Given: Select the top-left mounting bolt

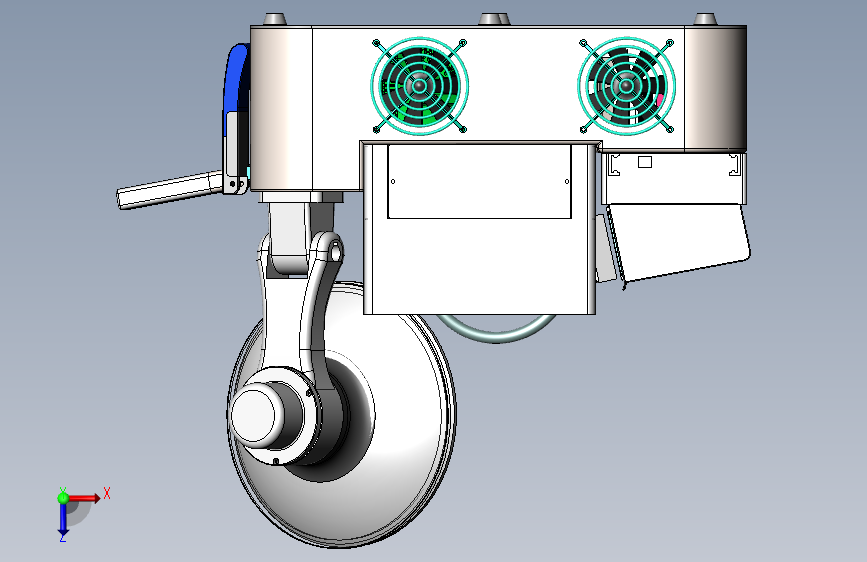Looking at the screenshot, I should coord(275,19).
